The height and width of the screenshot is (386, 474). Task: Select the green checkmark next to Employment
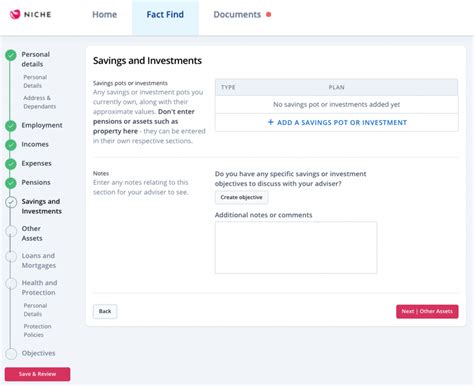pos(11,126)
